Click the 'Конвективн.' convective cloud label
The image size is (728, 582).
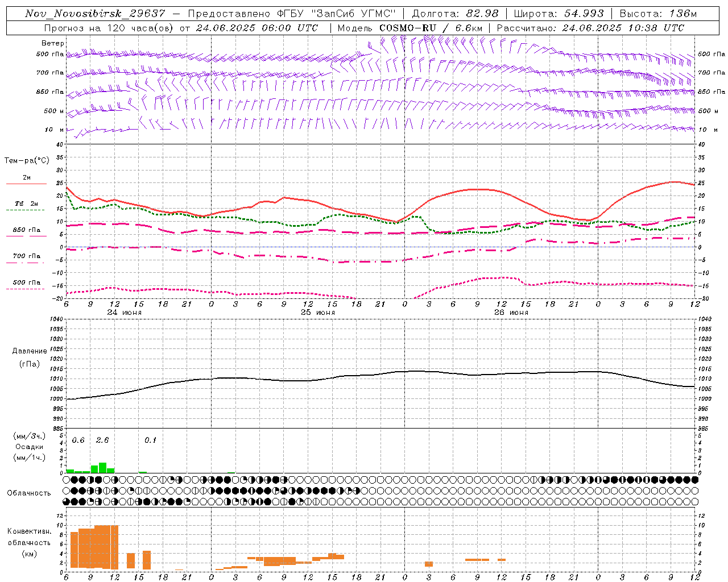point(30,531)
